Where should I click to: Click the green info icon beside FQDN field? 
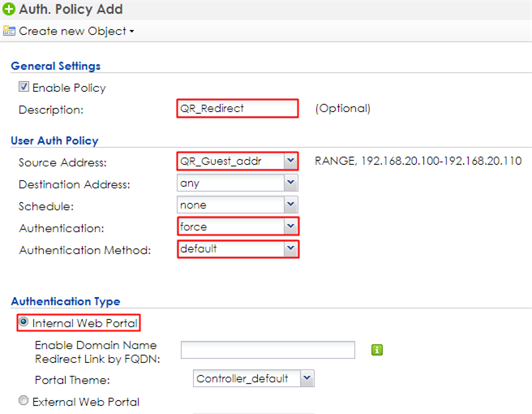pyautogui.click(x=377, y=350)
